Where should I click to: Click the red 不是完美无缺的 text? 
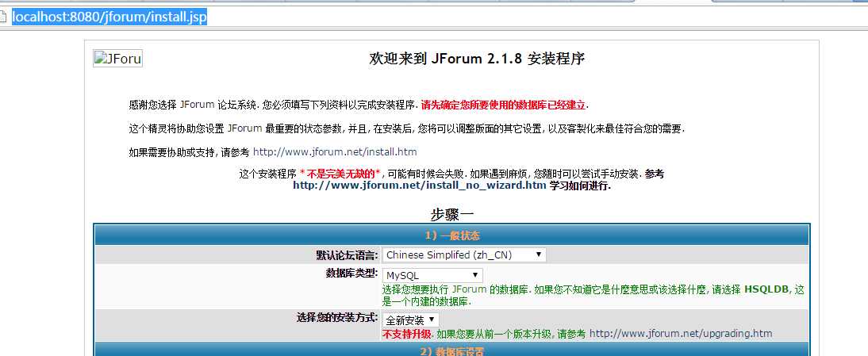tap(340, 174)
